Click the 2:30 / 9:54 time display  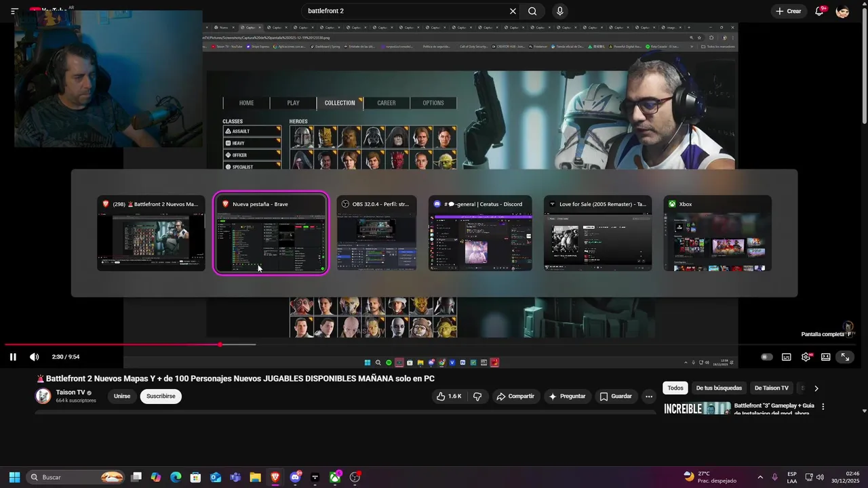pos(66,357)
